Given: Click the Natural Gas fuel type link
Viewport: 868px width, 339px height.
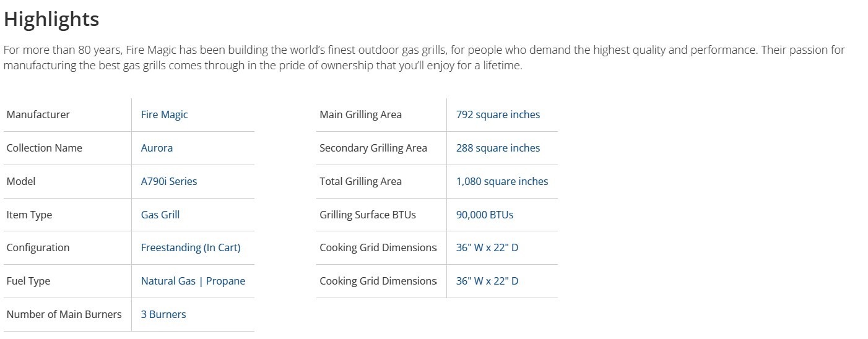Looking at the screenshot, I should [x=168, y=281].
